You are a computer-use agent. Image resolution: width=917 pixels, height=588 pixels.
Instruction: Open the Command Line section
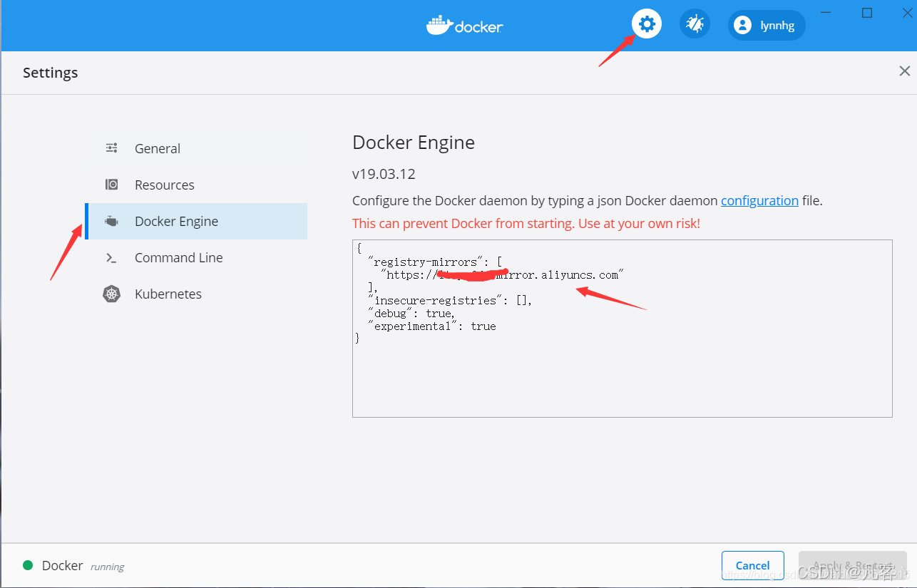pos(196,257)
